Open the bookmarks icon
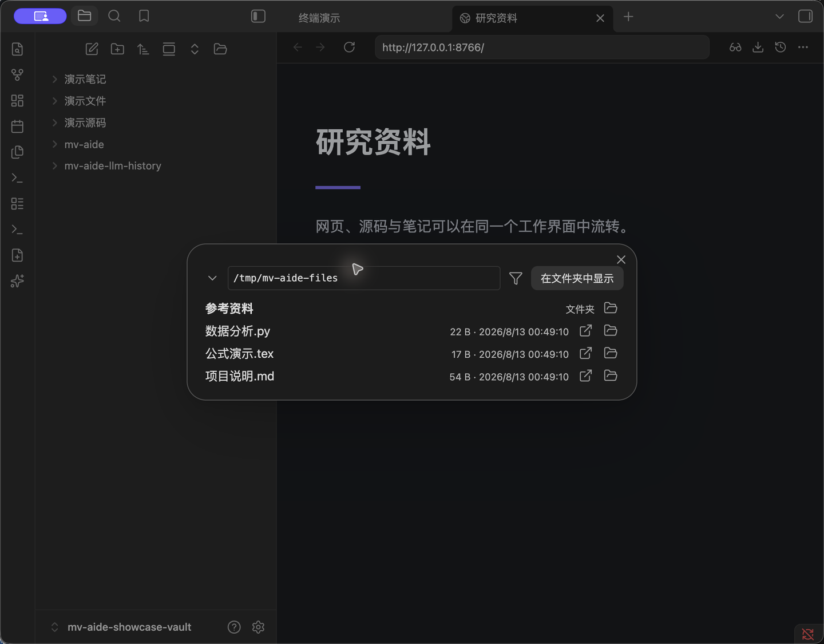The width and height of the screenshot is (824, 644). (144, 16)
